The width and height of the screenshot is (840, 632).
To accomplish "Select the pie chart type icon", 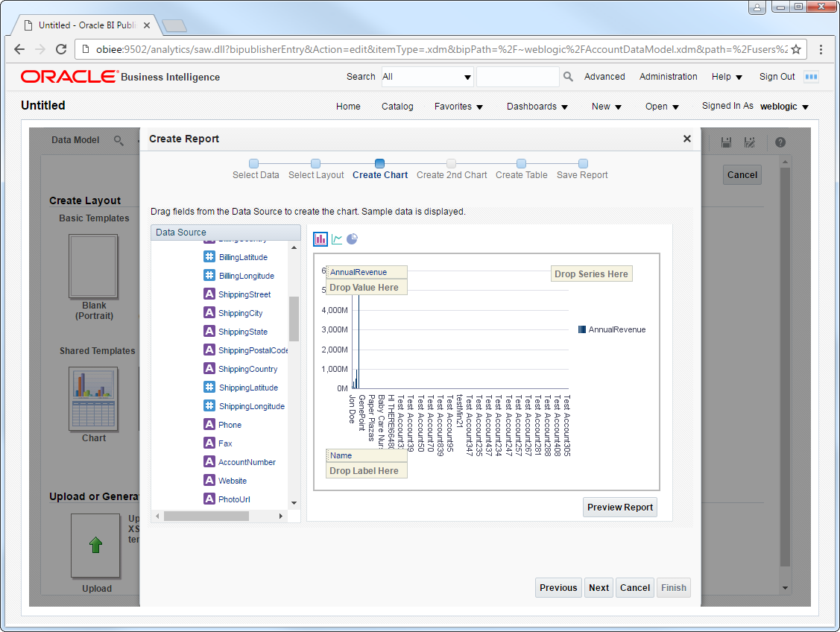I will [x=352, y=239].
